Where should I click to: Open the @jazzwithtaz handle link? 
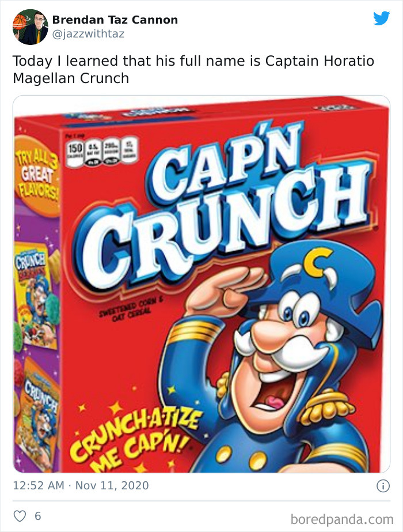[x=88, y=34]
